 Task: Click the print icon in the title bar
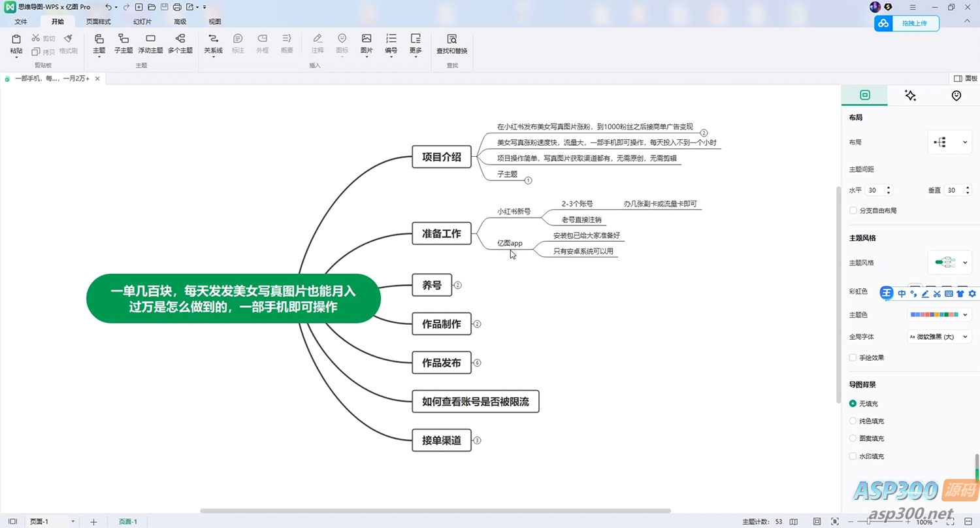pyautogui.click(x=176, y=7)
